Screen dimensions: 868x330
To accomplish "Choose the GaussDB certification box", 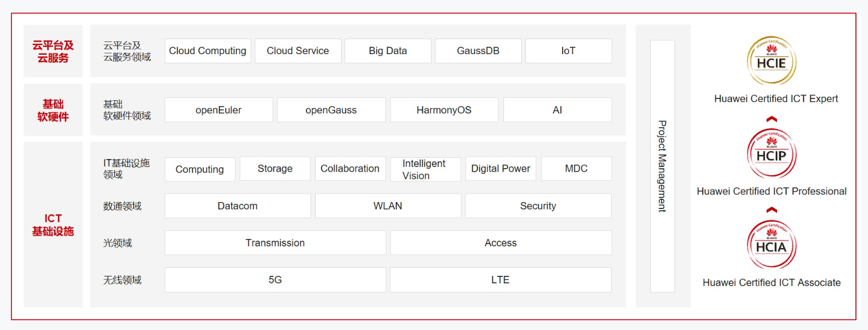I will click(x=478, y=51).
